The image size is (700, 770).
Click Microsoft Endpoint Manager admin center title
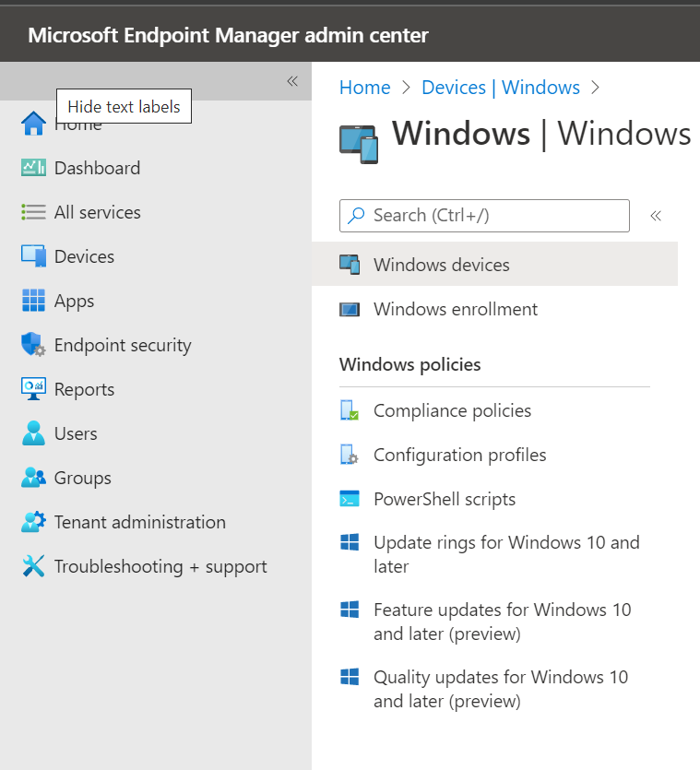[228, 35]
